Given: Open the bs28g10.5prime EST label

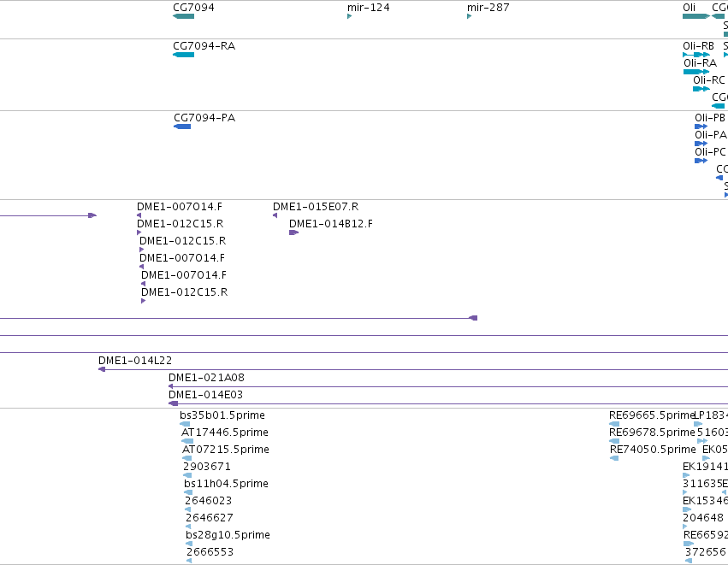Looking at the screenshot, I should coord(228,535).
